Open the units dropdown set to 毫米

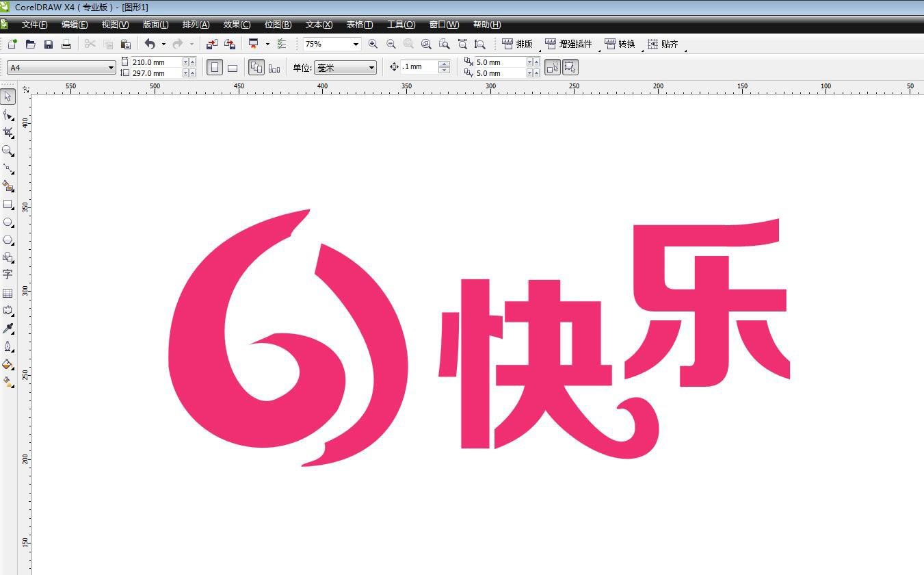click(x=370, y=67)
